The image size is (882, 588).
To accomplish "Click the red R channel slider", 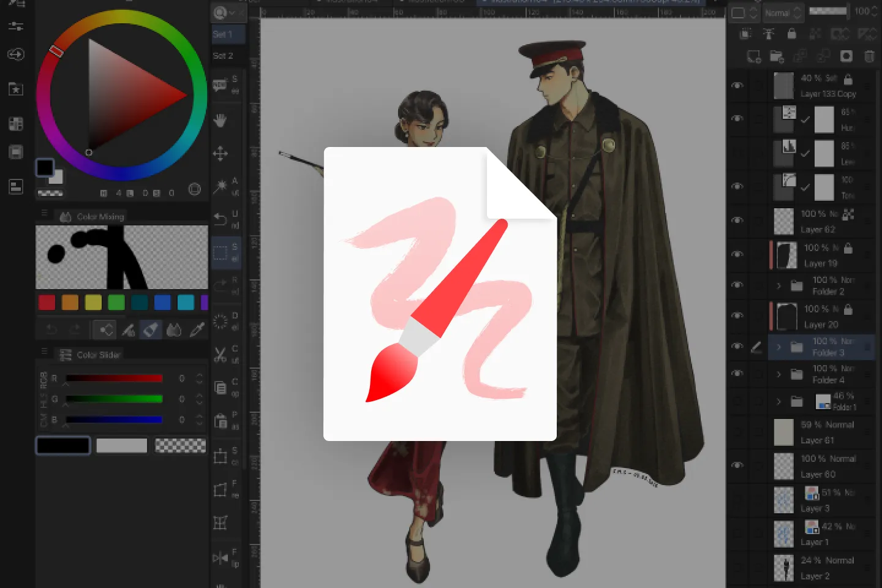I will pos(114,379).
